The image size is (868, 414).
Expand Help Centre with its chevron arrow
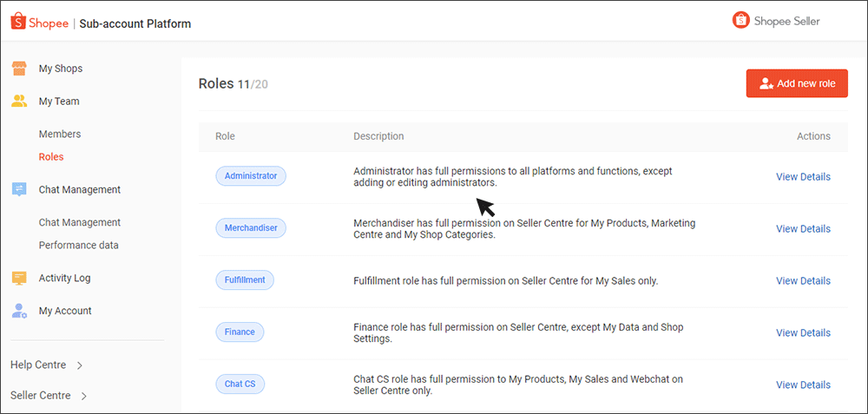(x=80, y=365)
